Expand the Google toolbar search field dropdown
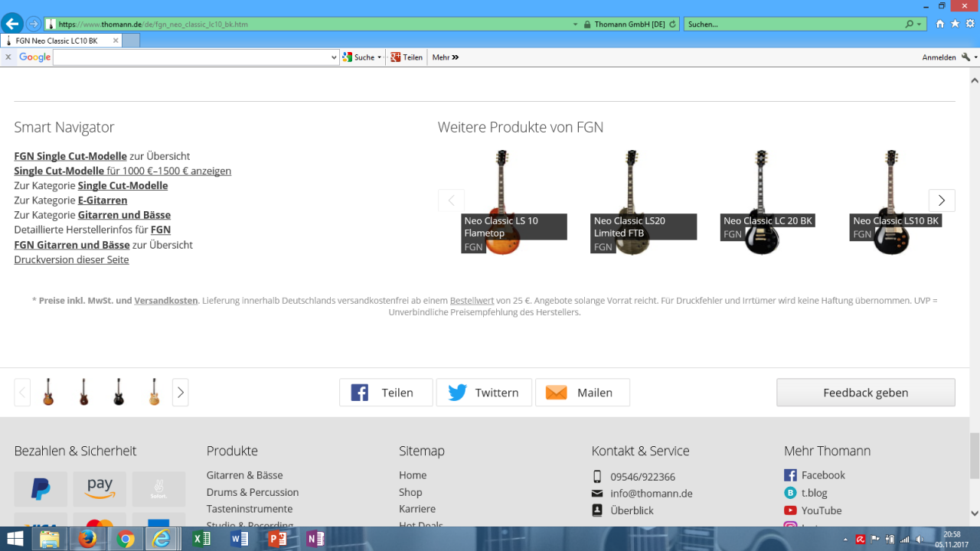The image size is (980, 551). 334,57
